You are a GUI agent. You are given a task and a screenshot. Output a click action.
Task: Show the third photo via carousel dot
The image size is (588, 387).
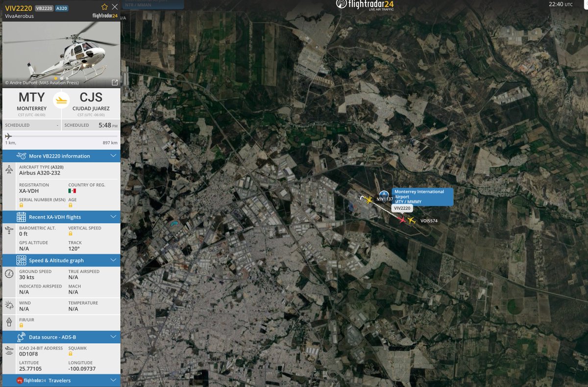coord(67,78)
